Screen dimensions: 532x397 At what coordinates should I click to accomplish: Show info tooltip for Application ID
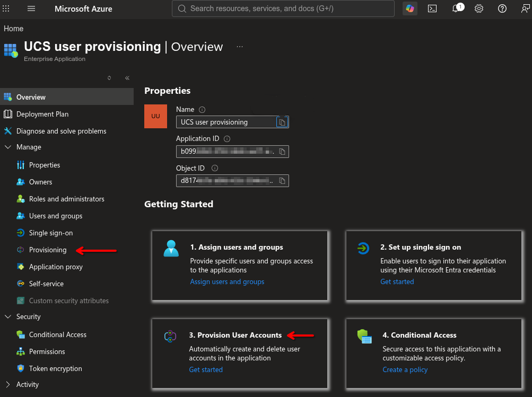click(227, 139)
